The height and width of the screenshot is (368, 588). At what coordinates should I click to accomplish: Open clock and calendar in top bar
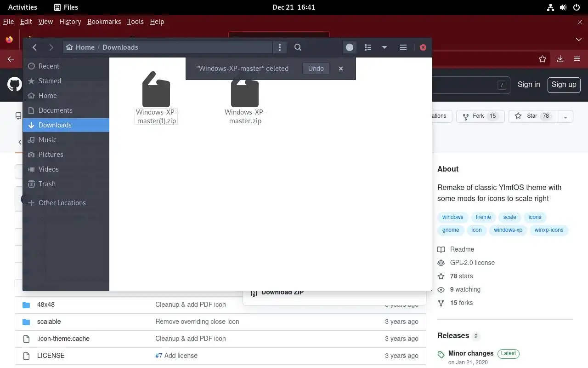[x=294, y=7]
